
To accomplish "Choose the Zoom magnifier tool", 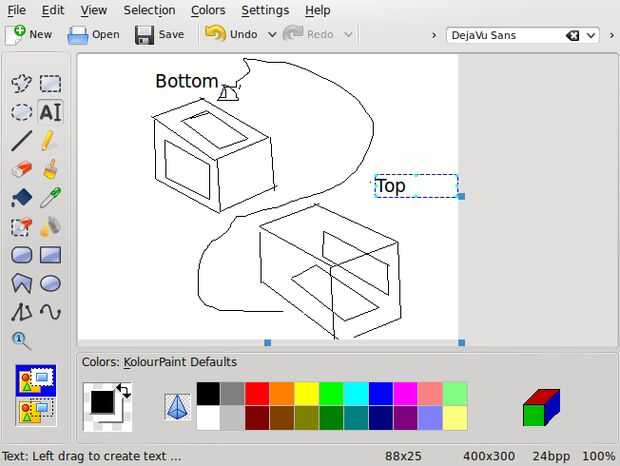I will click(x=21, y=341).
